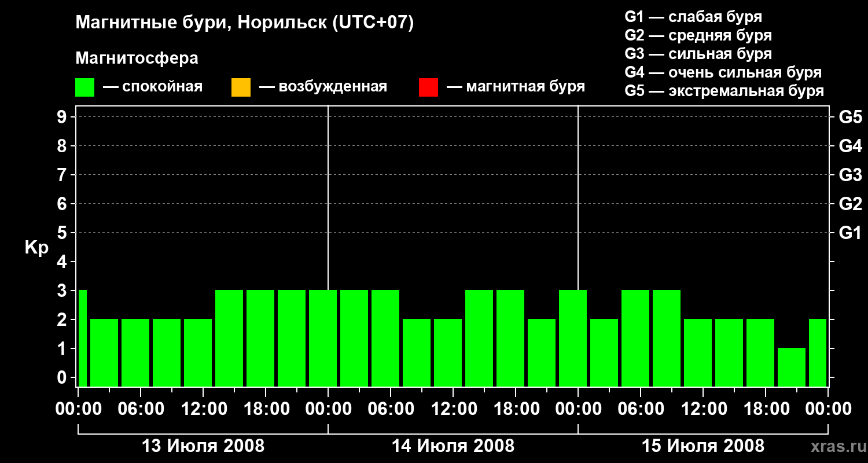Click the 0 value on the Kp axis
This screenshot has width=868, height=463.
63,377
